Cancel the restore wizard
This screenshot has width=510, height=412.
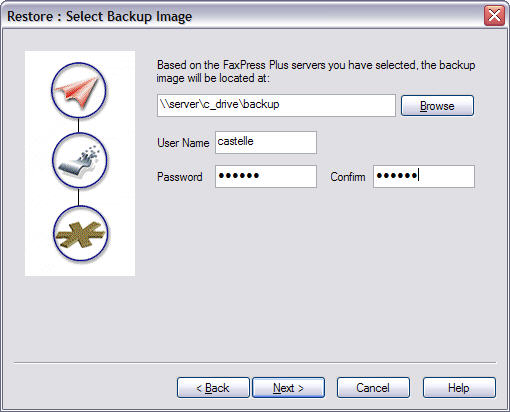pyautogui.click(x=373, y=388)
